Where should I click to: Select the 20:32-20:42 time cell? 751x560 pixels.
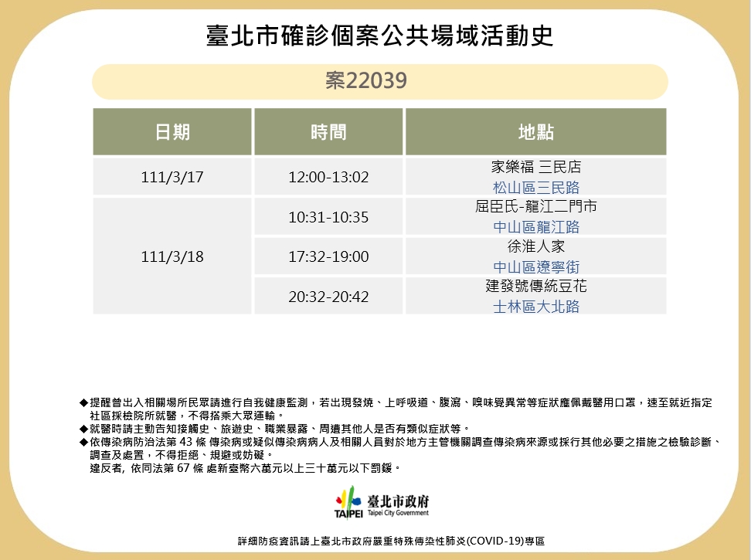click(328, 296)
